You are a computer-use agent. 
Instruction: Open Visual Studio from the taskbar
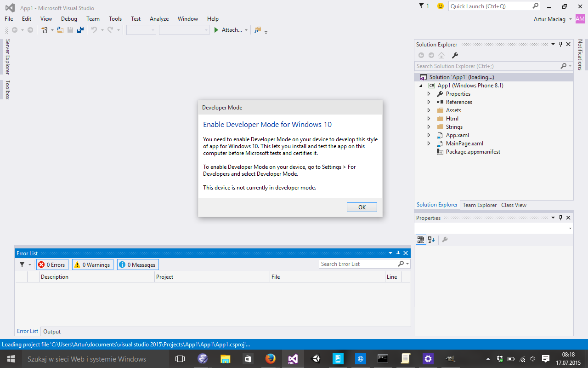click(x=293, y=359)
